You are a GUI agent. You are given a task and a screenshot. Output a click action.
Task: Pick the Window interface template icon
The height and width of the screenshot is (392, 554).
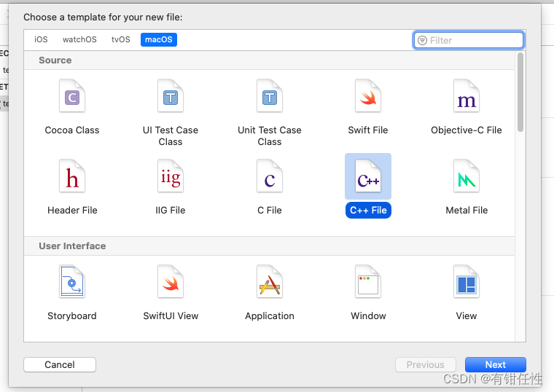(368, 281)
